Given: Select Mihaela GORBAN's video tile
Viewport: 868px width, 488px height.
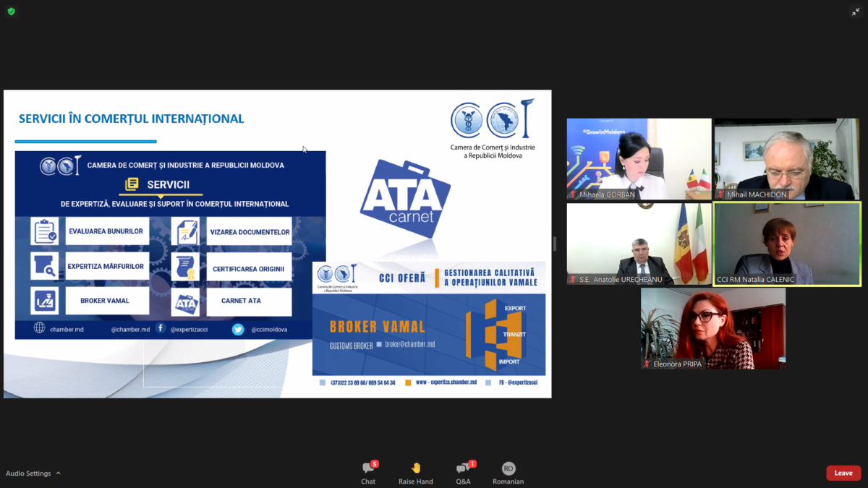Looking at the screenshot, I should (639, 159).
